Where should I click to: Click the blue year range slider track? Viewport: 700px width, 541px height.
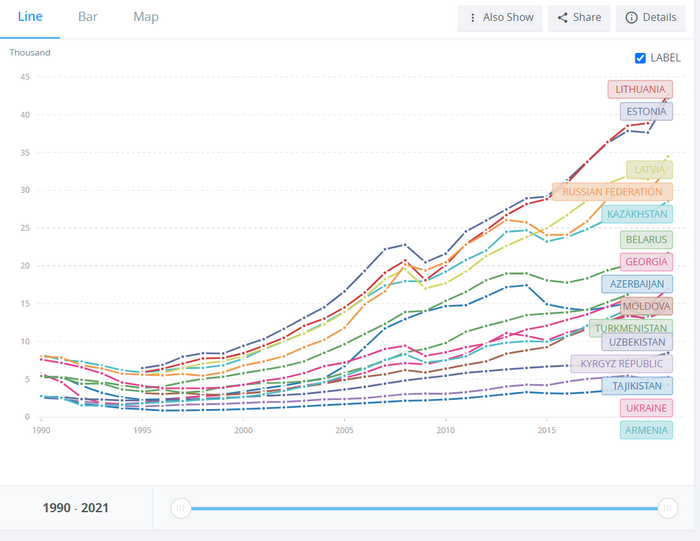coord(424,508)
